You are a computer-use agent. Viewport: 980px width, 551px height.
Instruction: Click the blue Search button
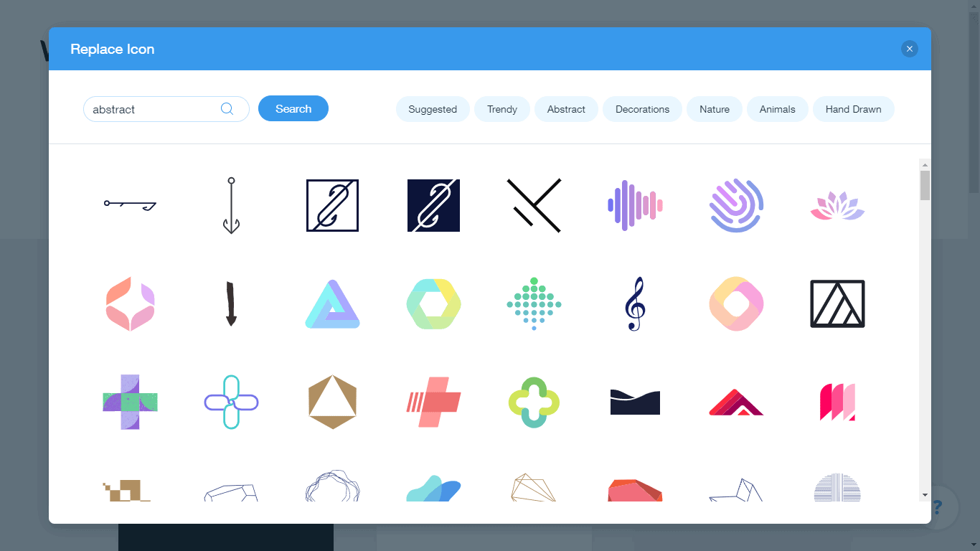[293, 108]
